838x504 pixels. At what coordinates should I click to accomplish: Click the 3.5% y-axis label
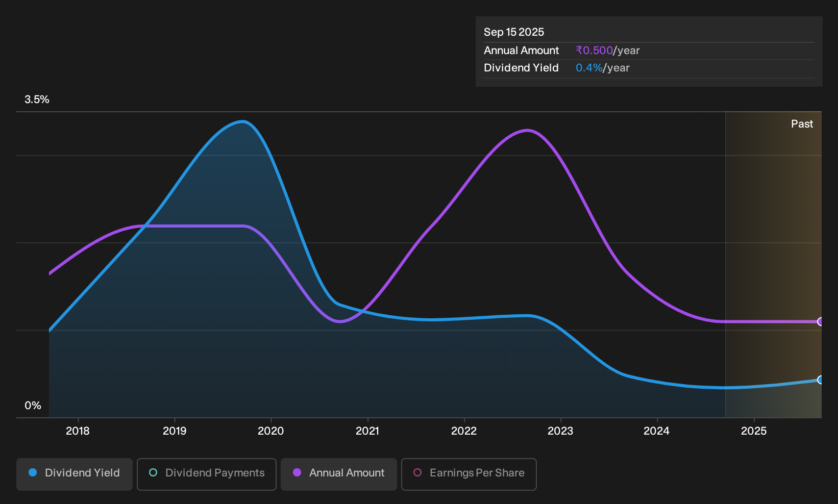[37, 99]
